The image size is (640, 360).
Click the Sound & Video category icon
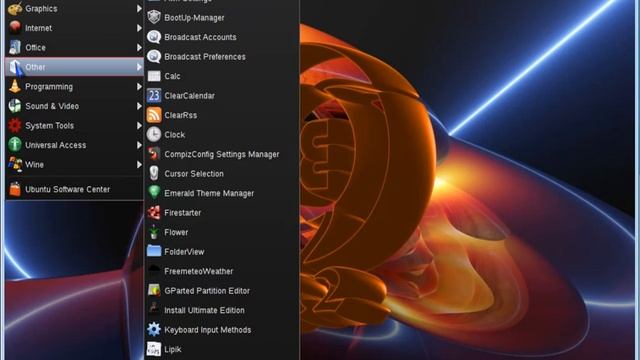(x=15, y=106)
